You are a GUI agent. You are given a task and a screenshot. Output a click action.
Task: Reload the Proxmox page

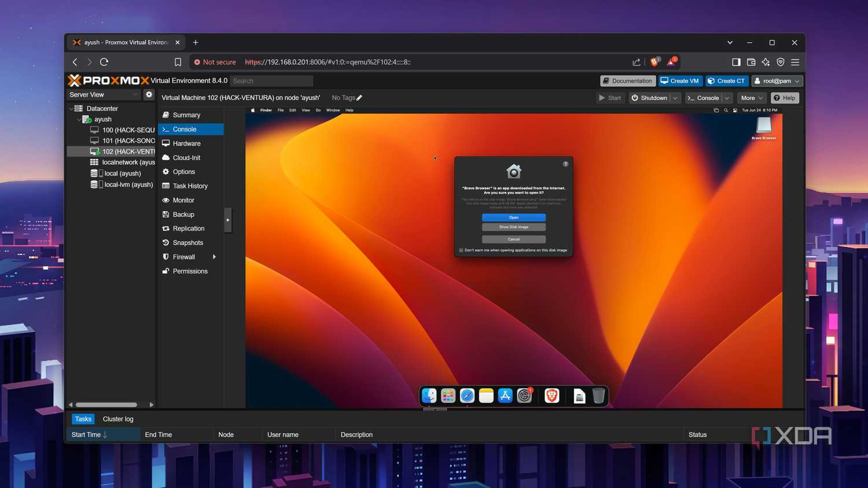point(104,62)
